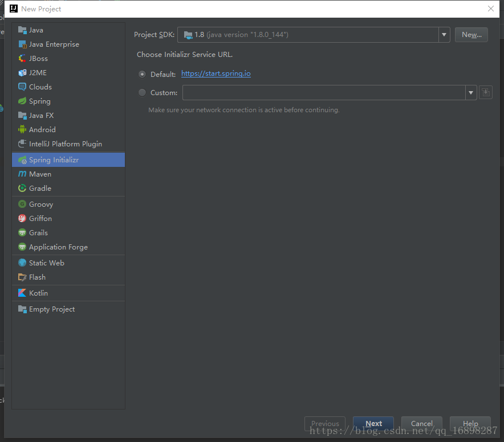Select the Java FX icon

click(22, 115)
